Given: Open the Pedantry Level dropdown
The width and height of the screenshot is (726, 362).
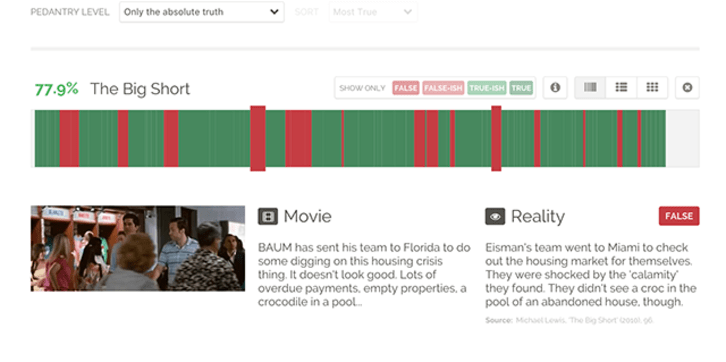Looking at the screenshot, I should (201, 12).
